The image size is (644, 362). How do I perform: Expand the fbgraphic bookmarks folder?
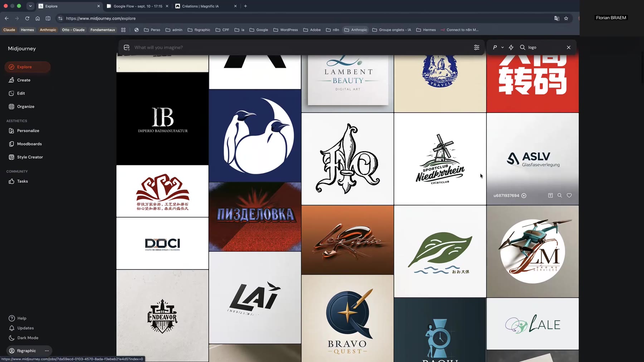coord(199,30)
